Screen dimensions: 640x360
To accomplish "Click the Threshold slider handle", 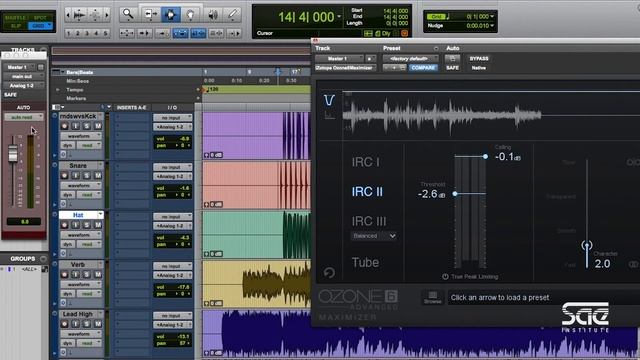I will pos(455,194).
